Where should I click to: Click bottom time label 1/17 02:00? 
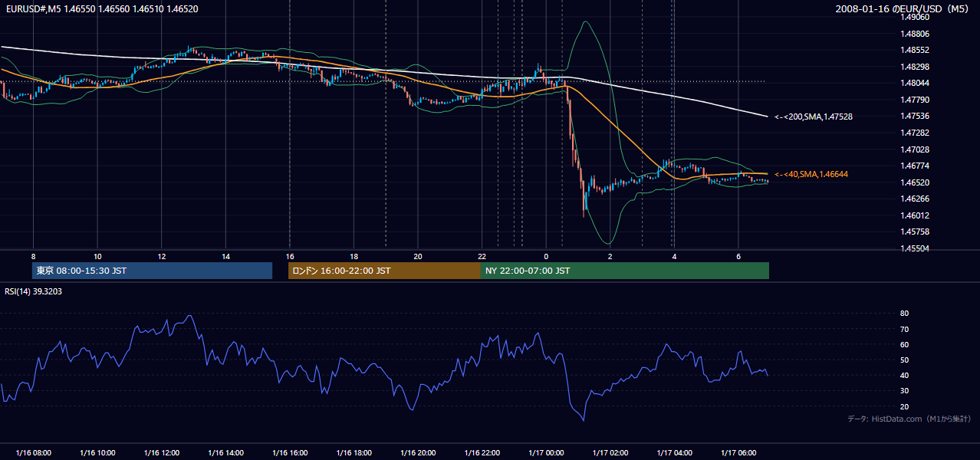610,453
